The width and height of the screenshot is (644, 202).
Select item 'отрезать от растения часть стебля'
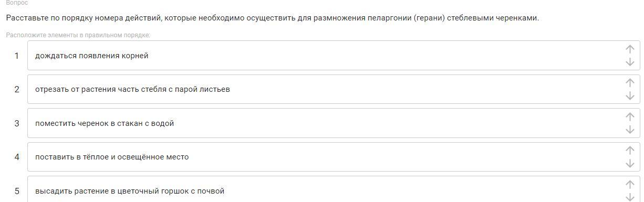click(x=334, y=89)
